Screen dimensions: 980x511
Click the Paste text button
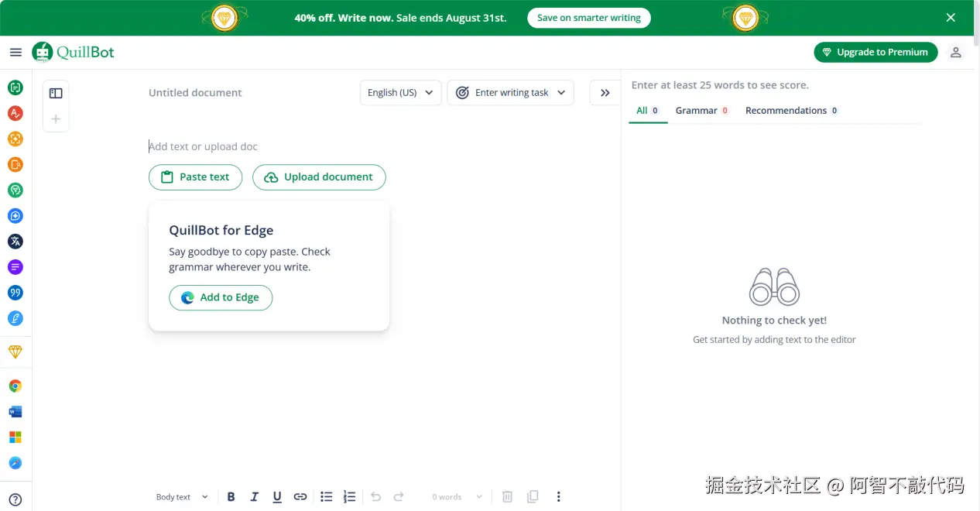[195, 177]
